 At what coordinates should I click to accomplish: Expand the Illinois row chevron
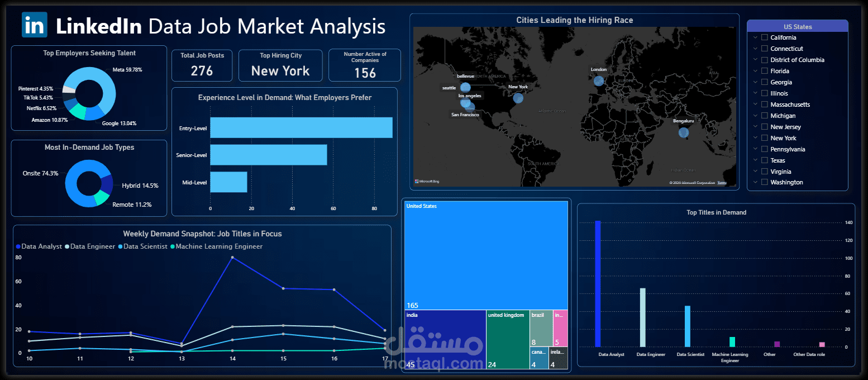[755, 93]
